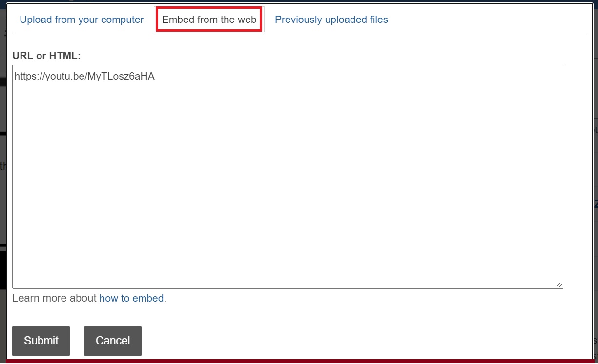Place cursor at end of MyTLosz6aHA link
The width and height of the screenshot is (598, 364).
pos(155,76)
